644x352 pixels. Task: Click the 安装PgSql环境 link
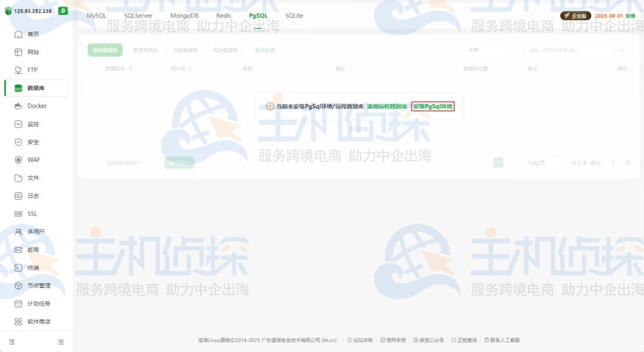[432, 105]
